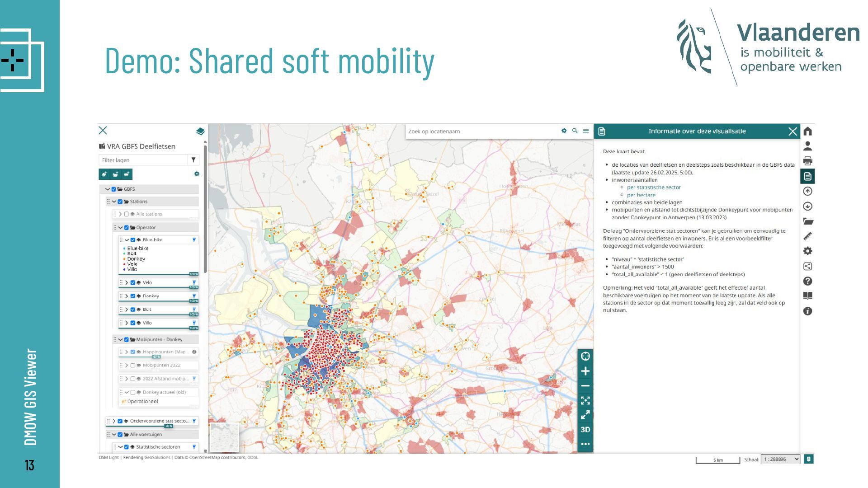Screen dimensions: 868x488
Task: Adjust Ondervoorziene stat sectoren opacity slider
Action: [168, 426]
